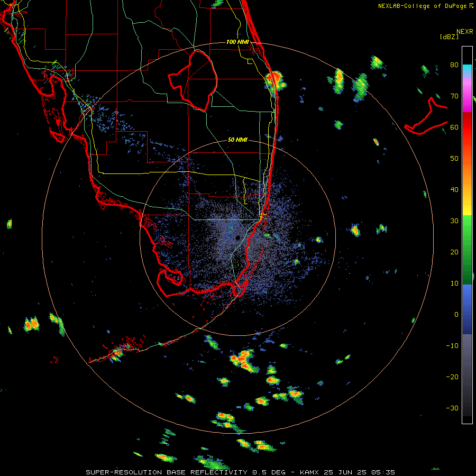The image size is (476, 476).
Task: Click the 20 value on the dBZ scale
Action: pos(454,252)
